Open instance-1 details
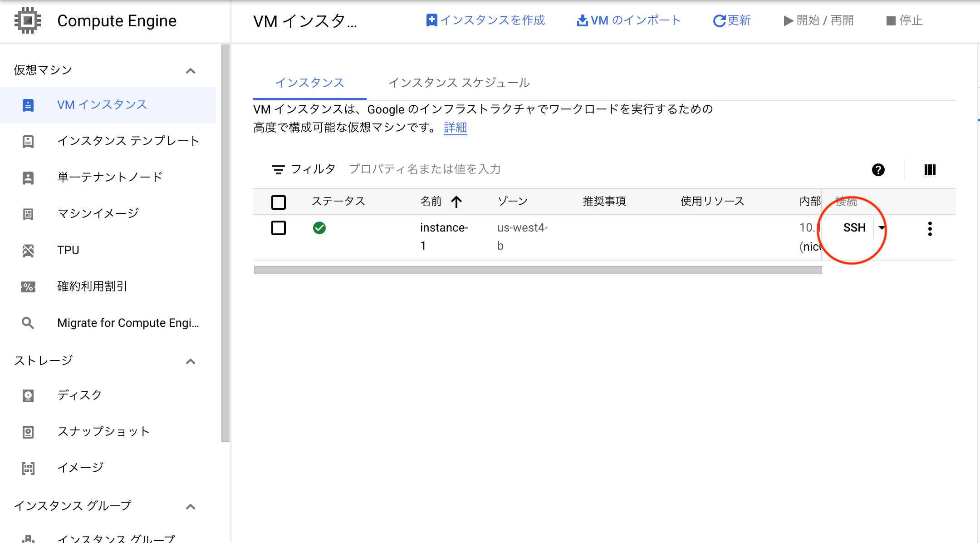 tap(444, 237)
